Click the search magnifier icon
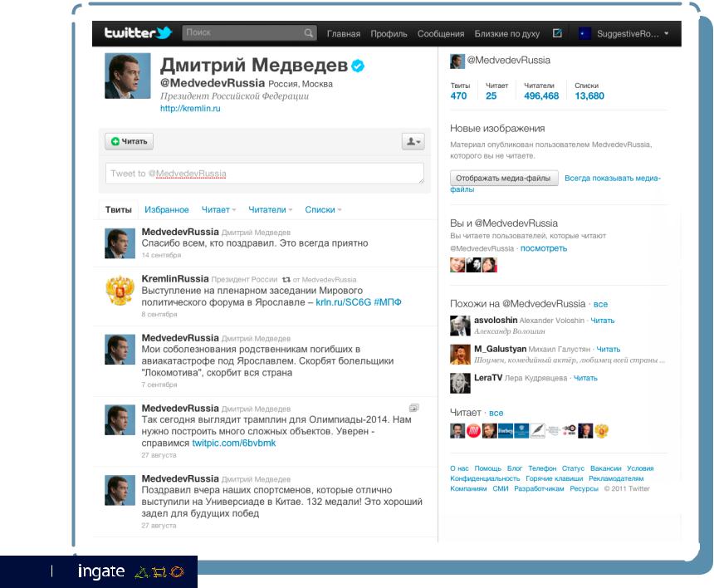This screenshot has height=588, width=714. point(308,32)
